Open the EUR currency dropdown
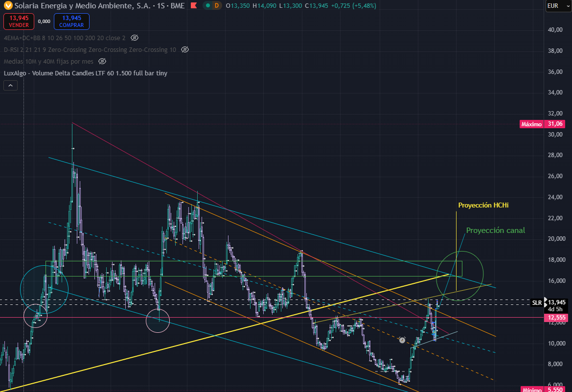The image size is (572, 392). click(x=558, y=6)
